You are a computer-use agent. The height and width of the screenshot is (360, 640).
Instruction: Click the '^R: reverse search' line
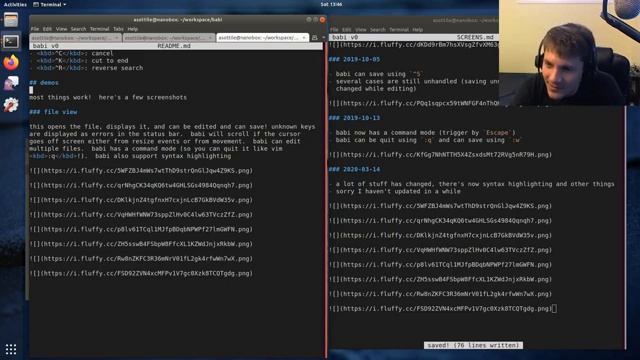pyautogui.click(x=86, y=68)
